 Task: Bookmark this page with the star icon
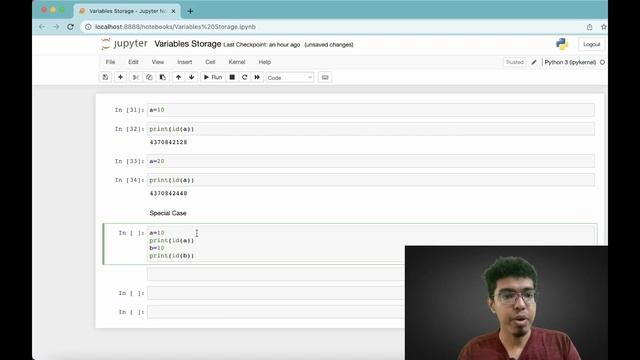click(x=604, y=27)
